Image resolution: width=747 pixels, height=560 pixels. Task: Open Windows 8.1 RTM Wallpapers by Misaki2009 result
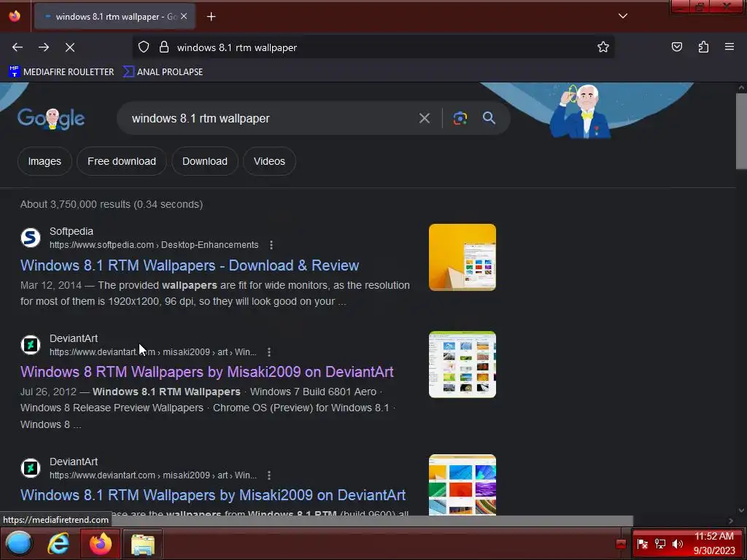tap(213, 495)
